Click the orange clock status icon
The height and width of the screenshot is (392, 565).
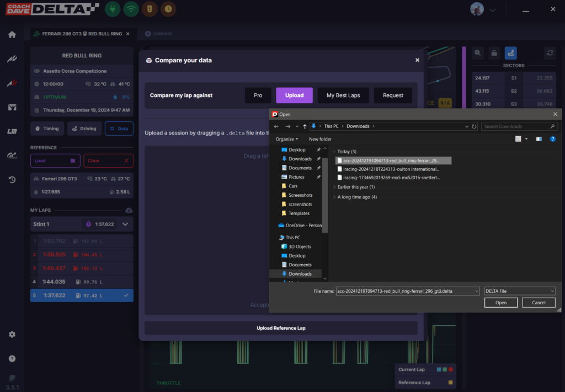pos(168,9)
